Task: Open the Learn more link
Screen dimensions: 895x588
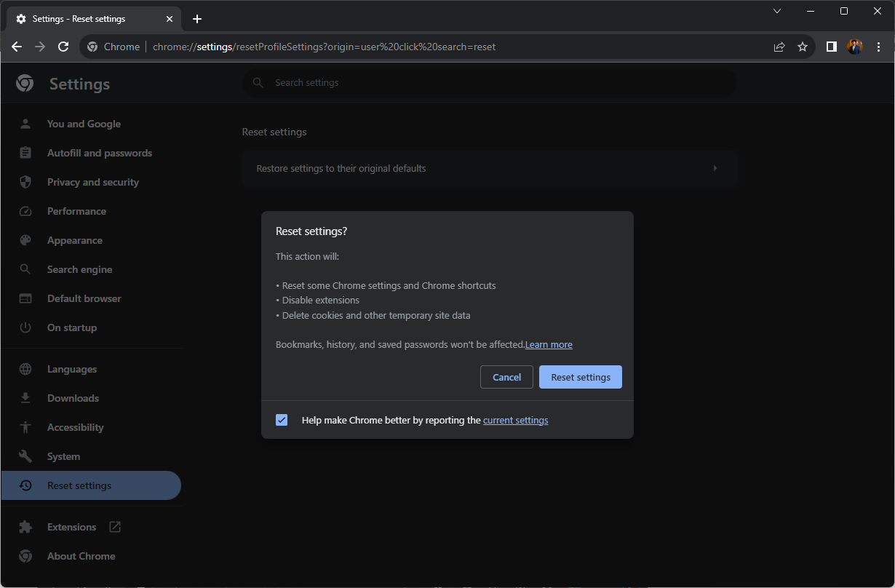Action: tap(549, 344)
